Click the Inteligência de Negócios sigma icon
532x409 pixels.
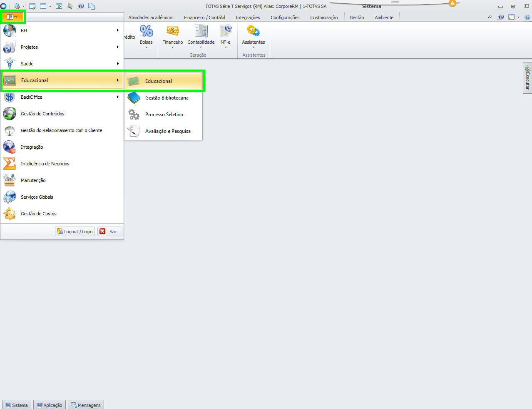pos(10,164)
